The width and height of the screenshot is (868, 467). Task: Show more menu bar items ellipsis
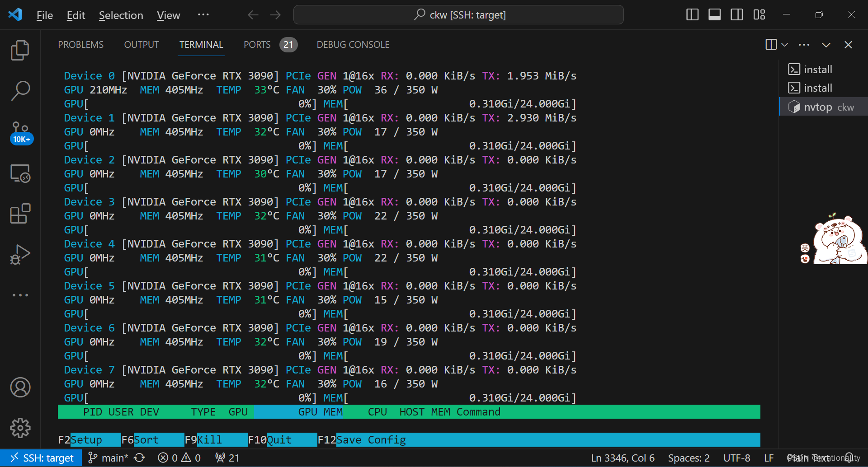pos(203,14)
